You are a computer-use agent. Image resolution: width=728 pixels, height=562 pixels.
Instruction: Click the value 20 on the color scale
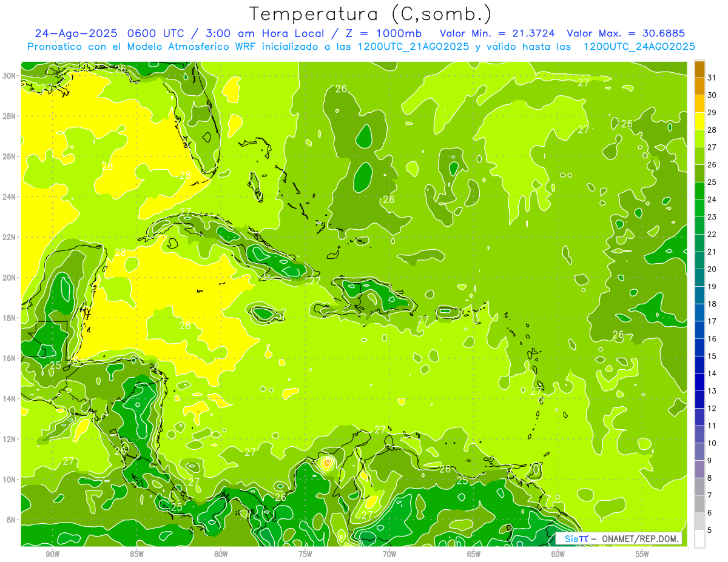point(712,269)
